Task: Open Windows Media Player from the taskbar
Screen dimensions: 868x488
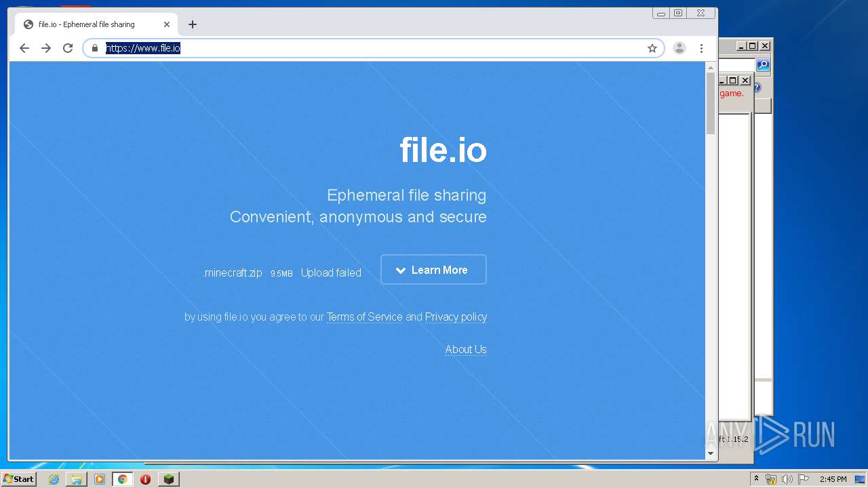Action: tap(100, 479)
